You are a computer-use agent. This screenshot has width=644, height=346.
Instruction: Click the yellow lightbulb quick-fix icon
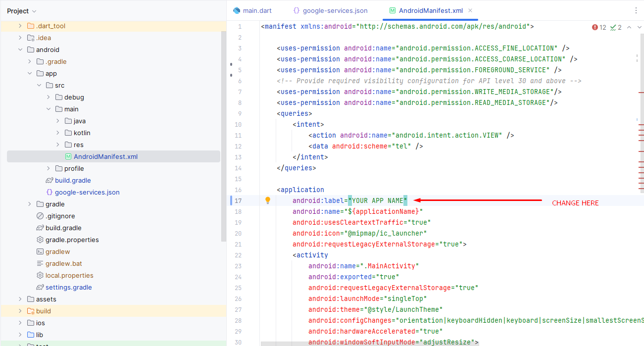[268, 200]
